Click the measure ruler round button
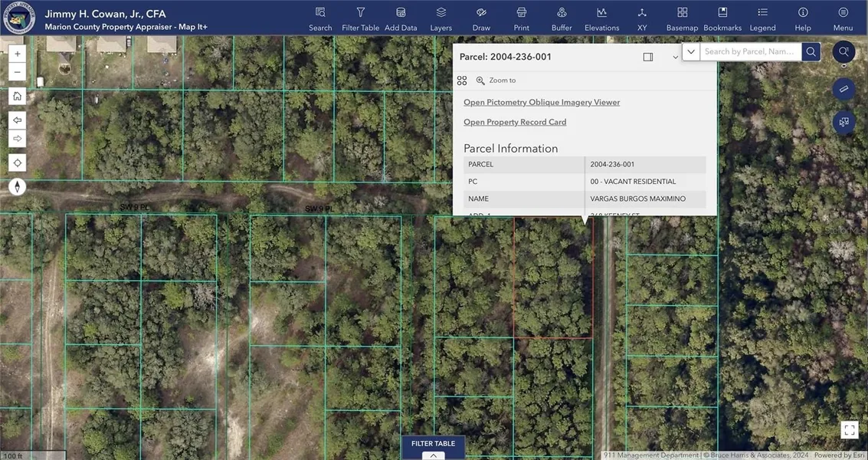Viewport: 868px width, 460px height. [843, 89]
